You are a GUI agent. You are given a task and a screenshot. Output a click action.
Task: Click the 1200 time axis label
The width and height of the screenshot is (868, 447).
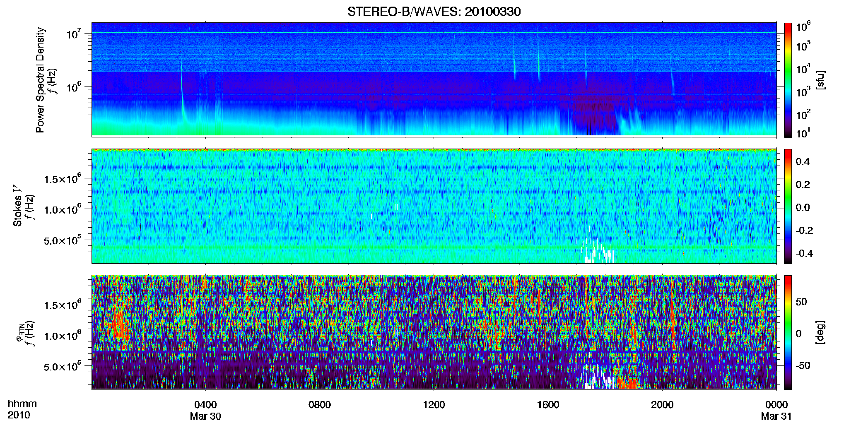(434, 405)
